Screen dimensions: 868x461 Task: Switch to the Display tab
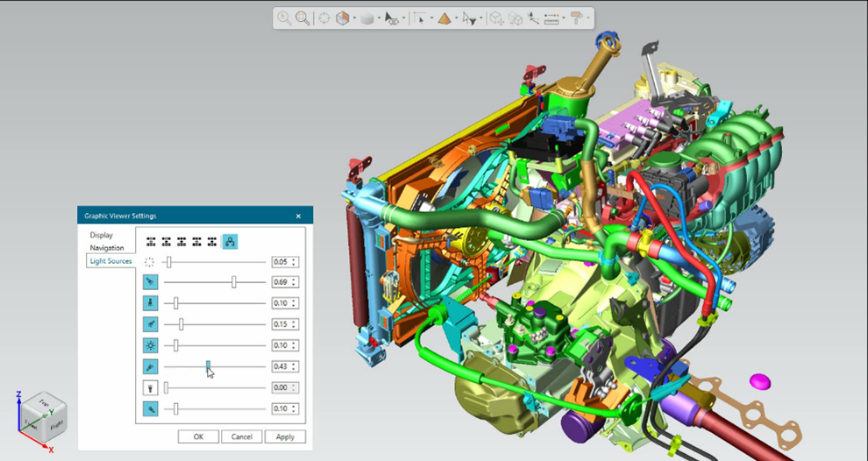pos(102,235)
